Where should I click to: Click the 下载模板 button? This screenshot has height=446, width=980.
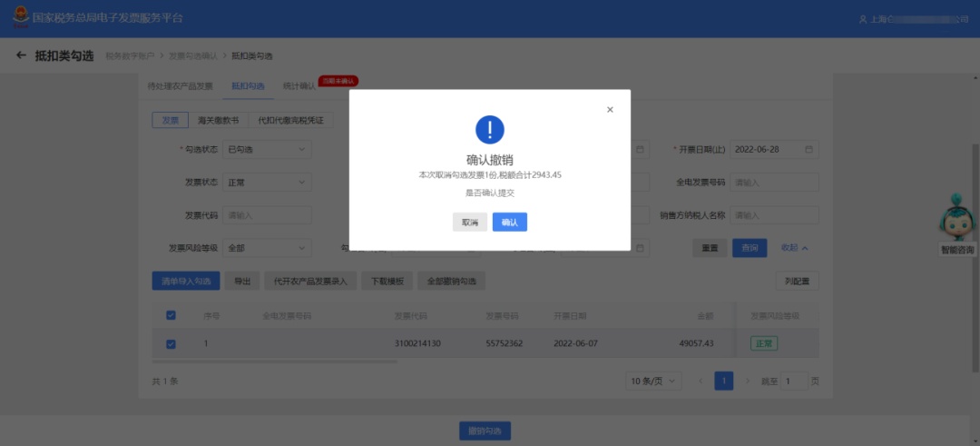[x=387, y=281]
